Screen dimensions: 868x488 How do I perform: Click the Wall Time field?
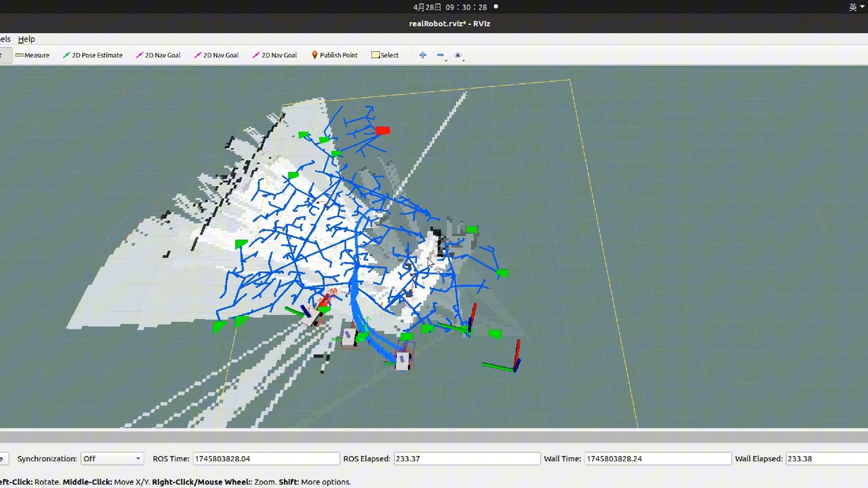[x=658, y=459]
